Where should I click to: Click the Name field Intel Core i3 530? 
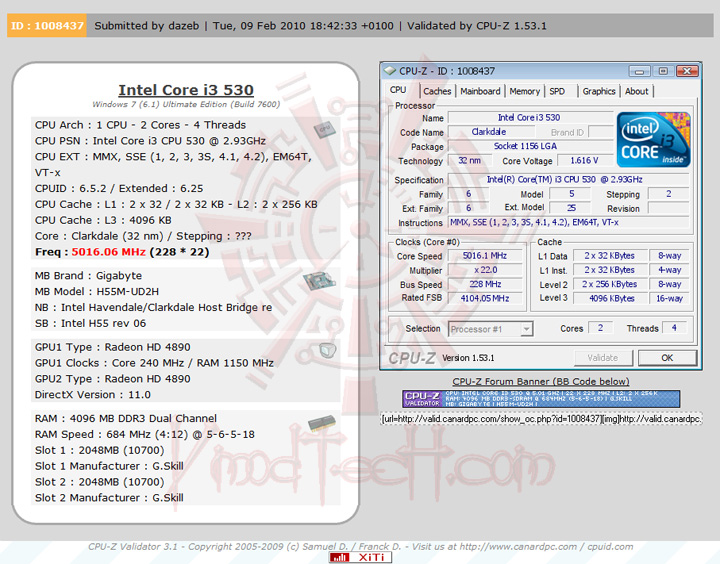[x=530, y=118]
